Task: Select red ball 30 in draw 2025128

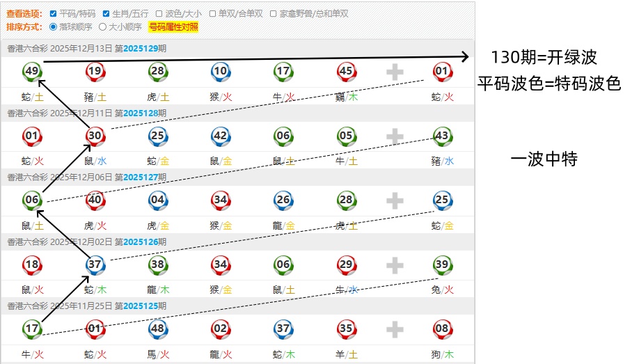Action: (95, 136)
